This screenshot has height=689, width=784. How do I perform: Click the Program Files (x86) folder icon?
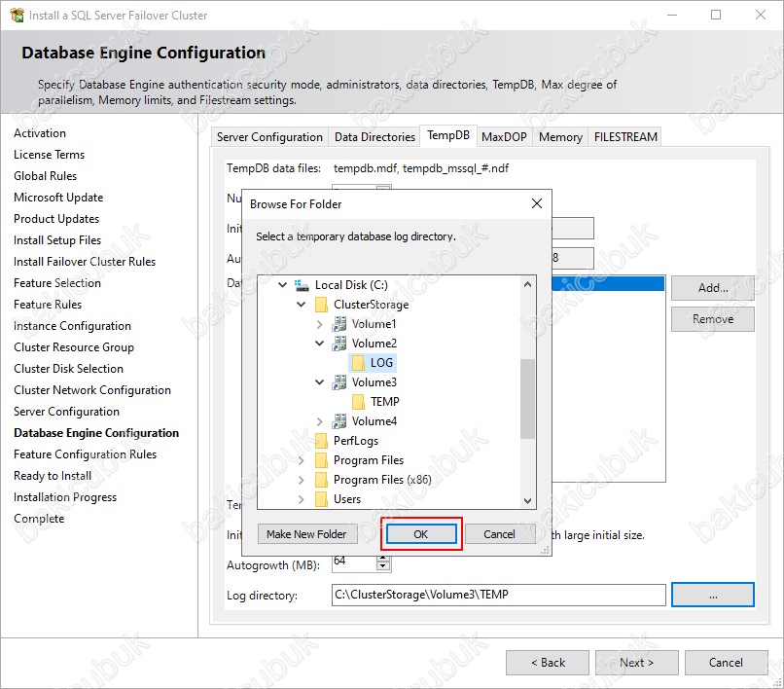(321, 480)
